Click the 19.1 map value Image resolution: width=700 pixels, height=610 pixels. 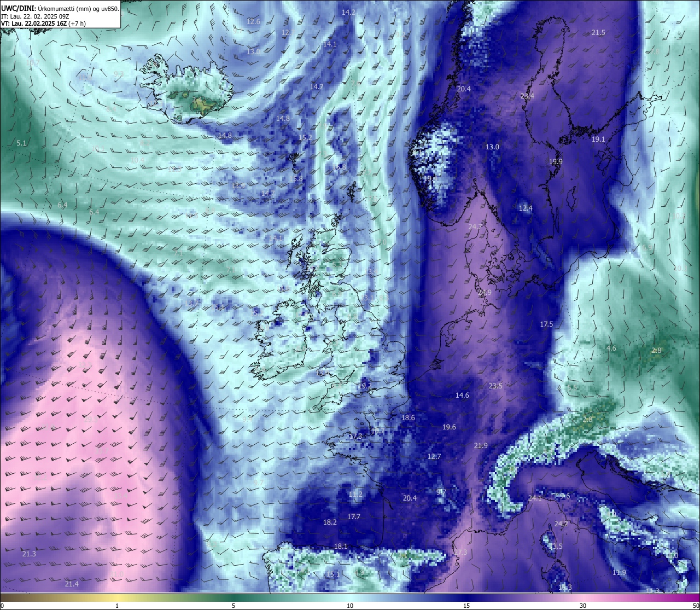click(598, 140)
